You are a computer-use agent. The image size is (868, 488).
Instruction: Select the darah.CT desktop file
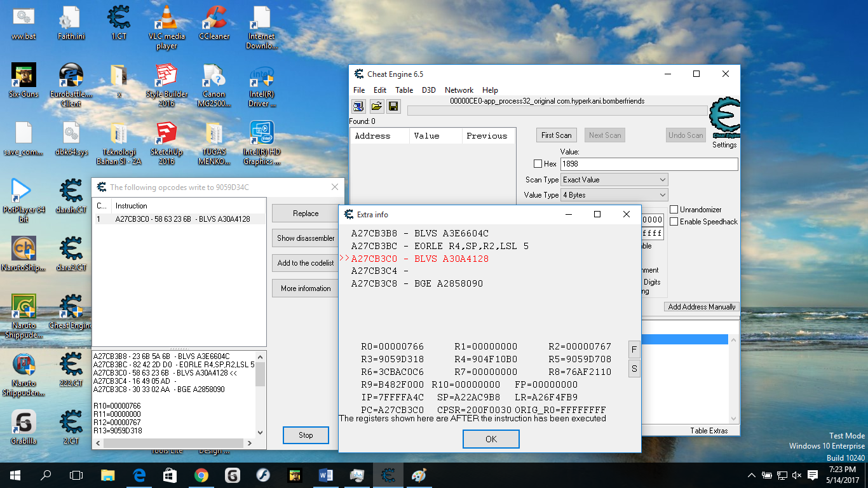(71, 196)
